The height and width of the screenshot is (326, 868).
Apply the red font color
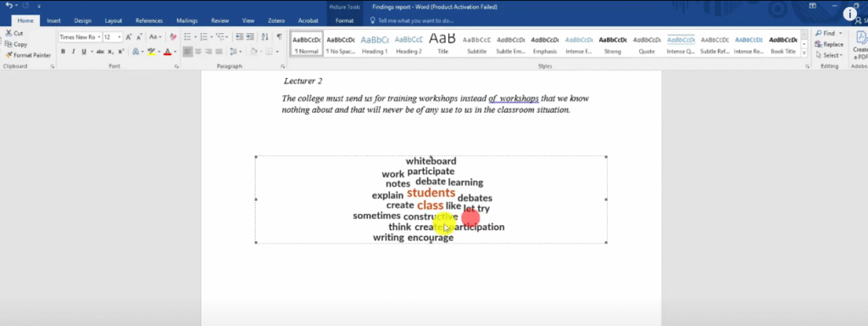[x=167, y=52]
